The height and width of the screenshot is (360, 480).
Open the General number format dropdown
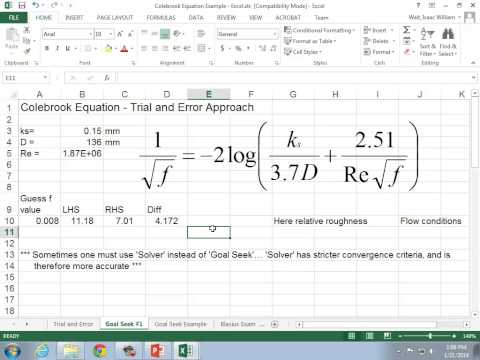(x=275, y=34)
